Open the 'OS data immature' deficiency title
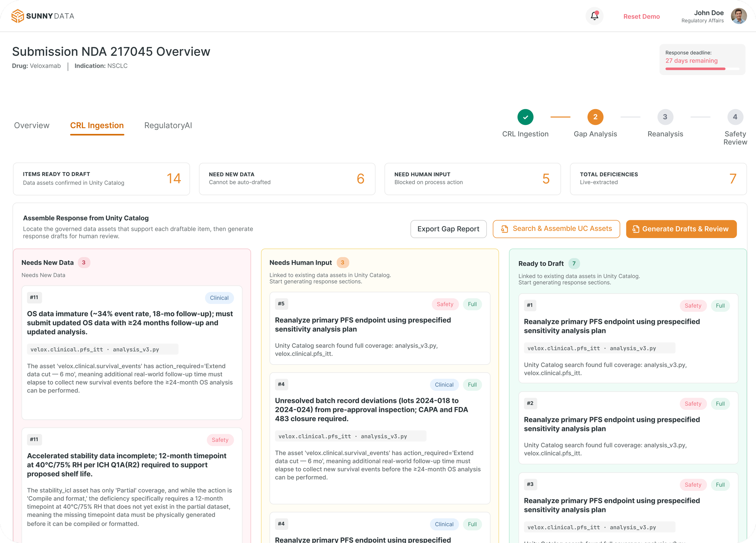756x543 pixels. 130,323
